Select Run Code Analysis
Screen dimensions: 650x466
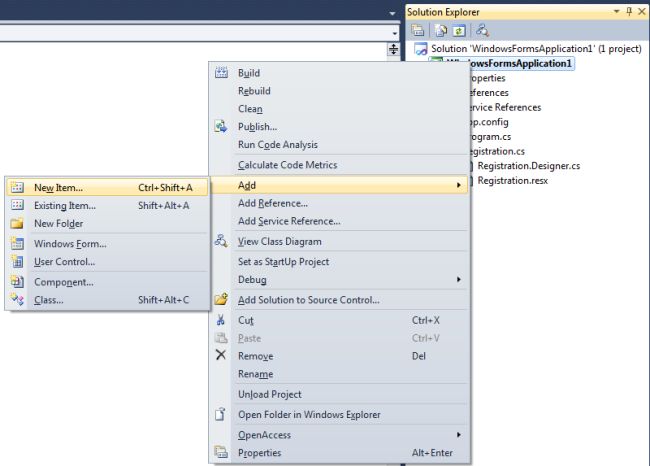click(278, 145)
